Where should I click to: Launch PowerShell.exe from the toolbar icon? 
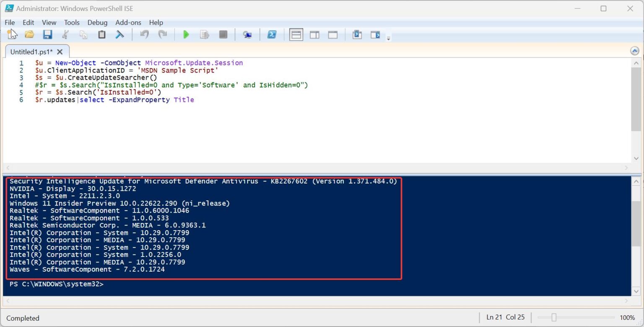(272, 34)
